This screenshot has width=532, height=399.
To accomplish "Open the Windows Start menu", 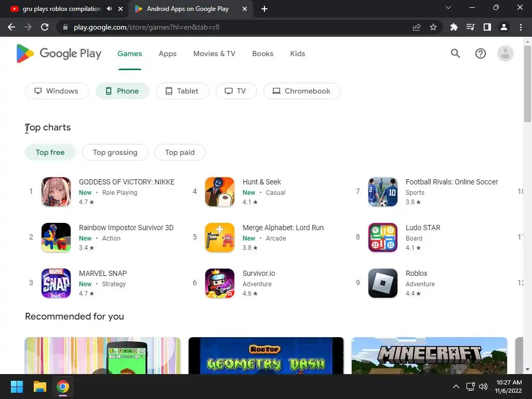I will [17, 387].
